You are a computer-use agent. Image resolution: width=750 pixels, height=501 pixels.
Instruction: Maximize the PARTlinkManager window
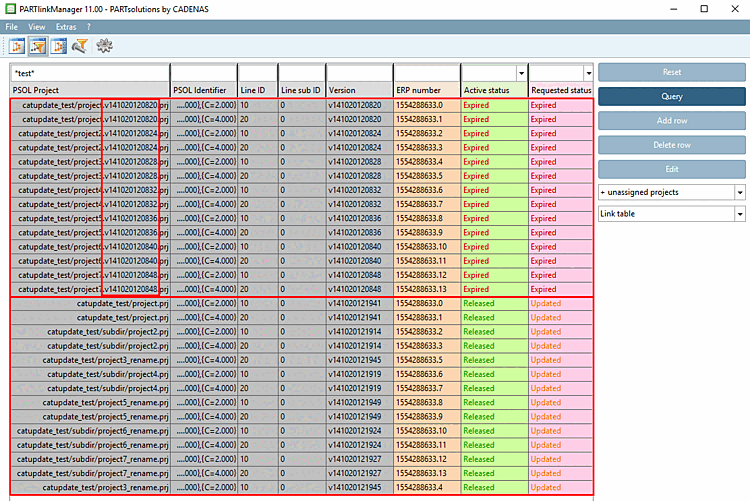click(x=704, y=8)
